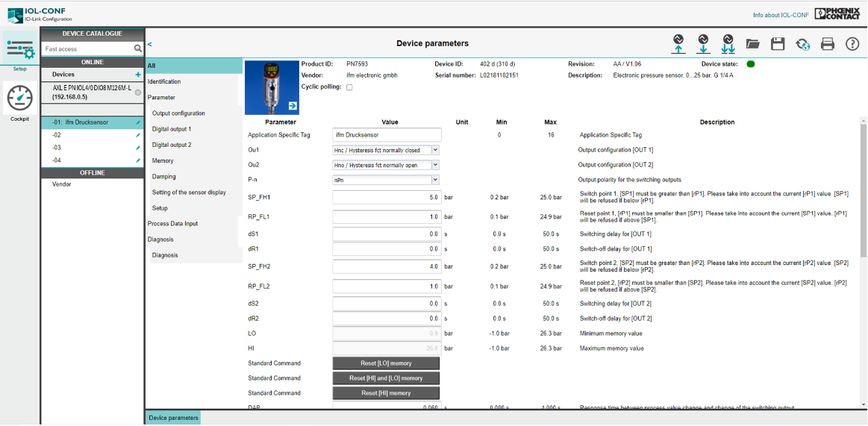Print the device parameters
The image size is (868, 426).
(828, 44)
